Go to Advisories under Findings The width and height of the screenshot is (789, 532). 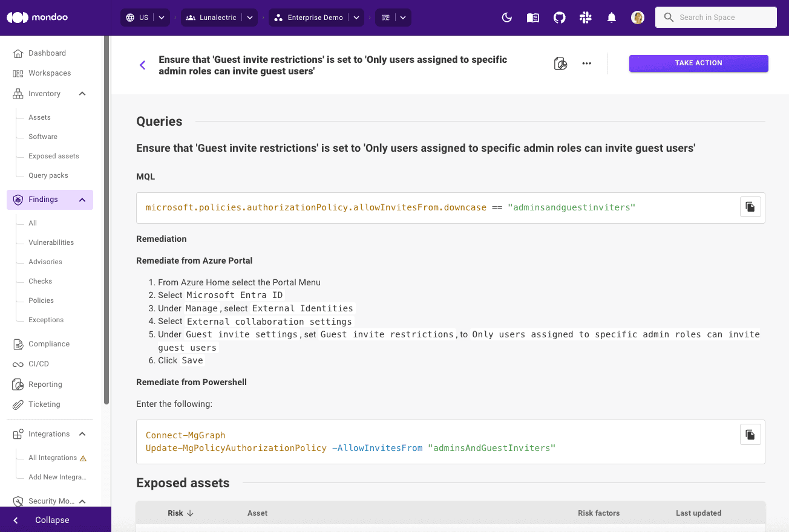(x=45, y=262)
